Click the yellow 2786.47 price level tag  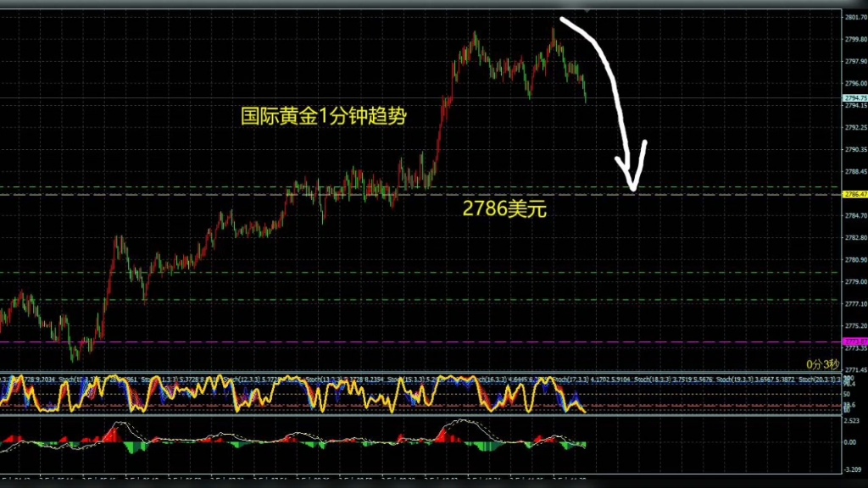coord(854,194)
